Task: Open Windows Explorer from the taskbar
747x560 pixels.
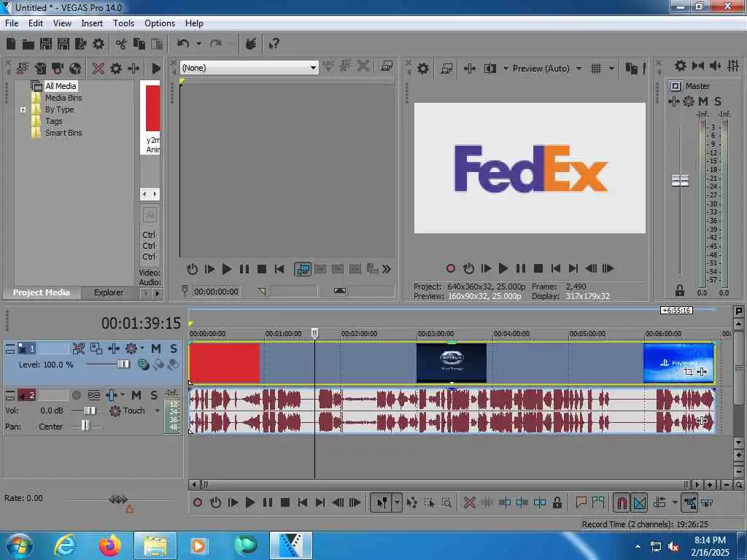Action: [155, 545]
